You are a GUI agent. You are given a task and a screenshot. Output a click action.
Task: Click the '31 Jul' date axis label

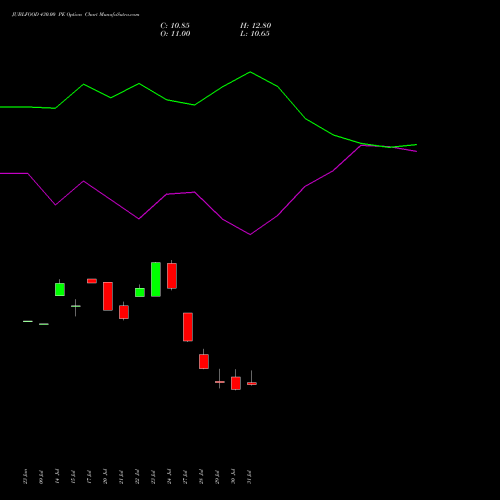click(249, 477)
